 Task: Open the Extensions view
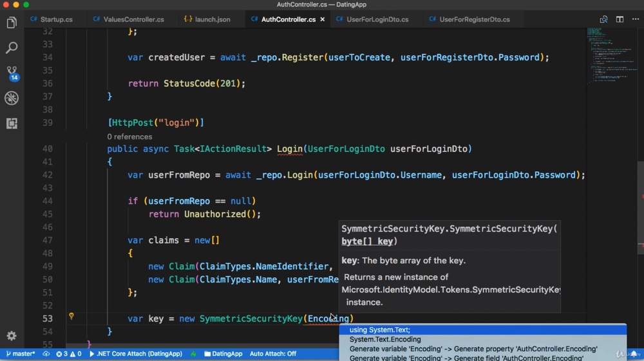12,123
